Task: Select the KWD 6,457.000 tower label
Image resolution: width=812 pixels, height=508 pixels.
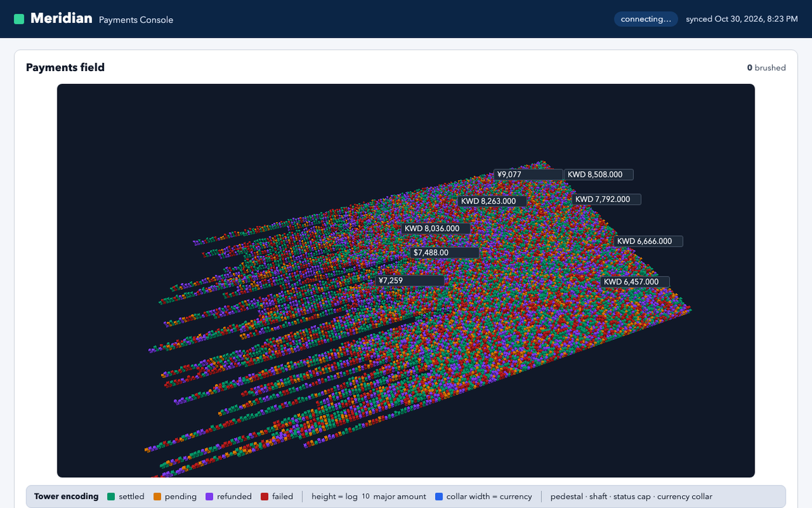Action: coord(635,282)
